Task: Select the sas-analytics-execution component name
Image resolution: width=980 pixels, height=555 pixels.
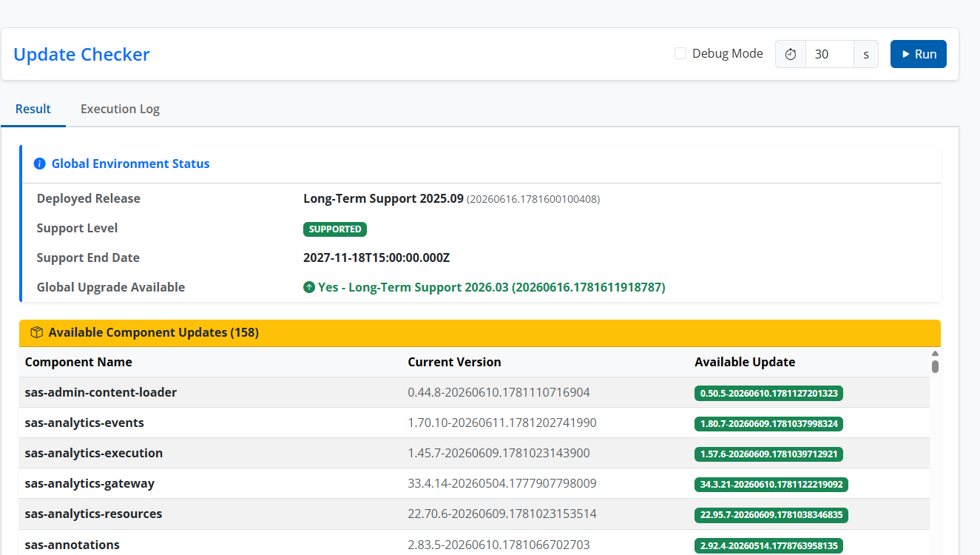Action: coord(93,453)
